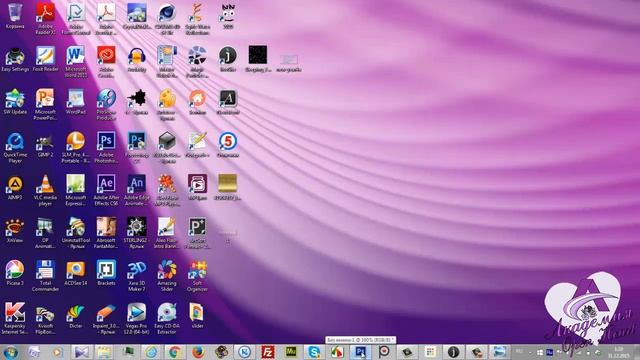This screenshot has height=360, width=640.
Task: Launch Easy CD-DA Extractor shortcut
Action: (x=167, y=319)
